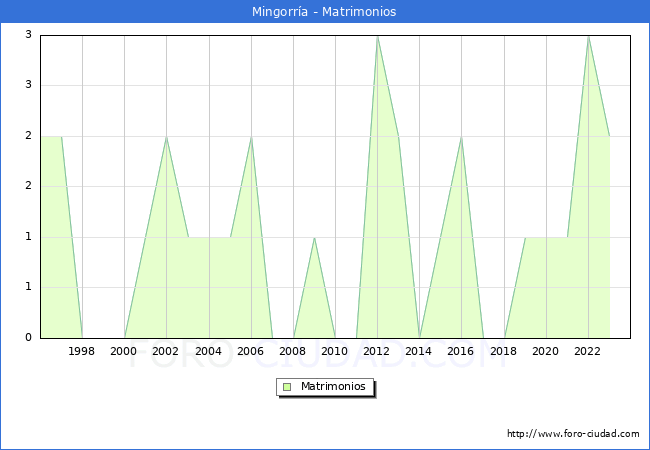The height and width of the screenshot is (450, 650).
Task: Open the foro-ciudad.com URL link
Action: pyautogui.click(x=573, y=434)
